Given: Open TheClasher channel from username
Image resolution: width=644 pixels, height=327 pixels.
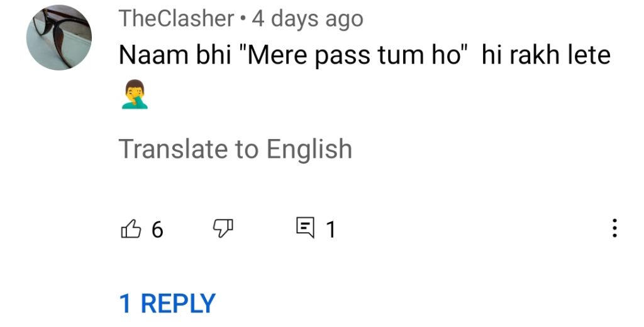Looking at the screenshot, I should 177,19.
